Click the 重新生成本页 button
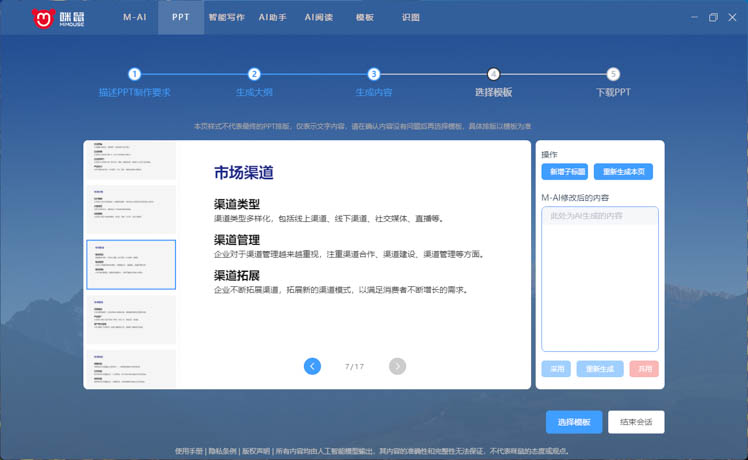This screenshot has width=748, height=460. tap(623, 172)
